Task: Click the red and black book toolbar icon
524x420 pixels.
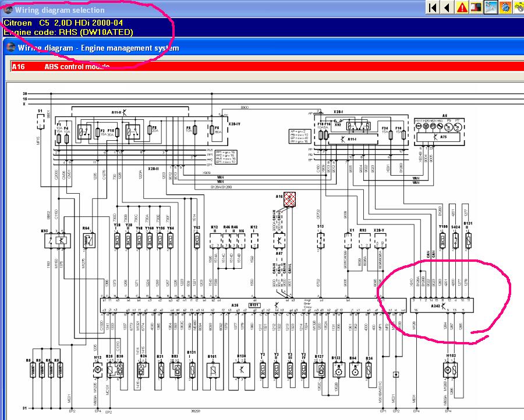Action: 476,8
